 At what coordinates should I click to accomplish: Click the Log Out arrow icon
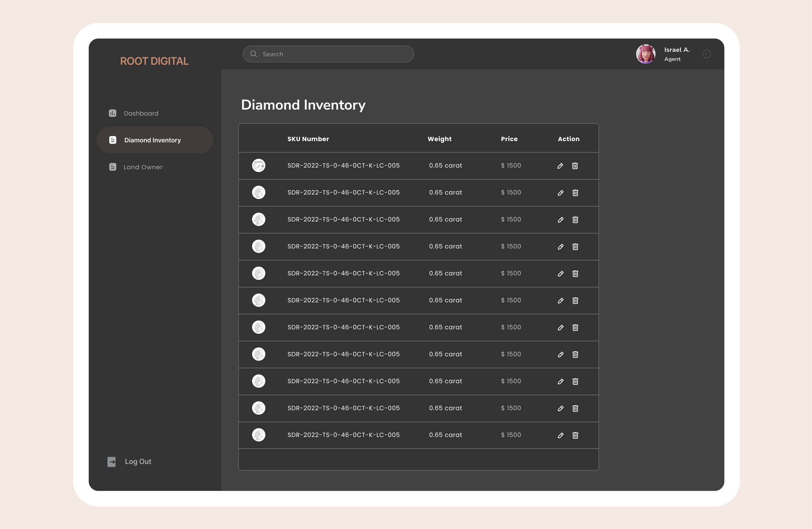[x=112, y=462]
